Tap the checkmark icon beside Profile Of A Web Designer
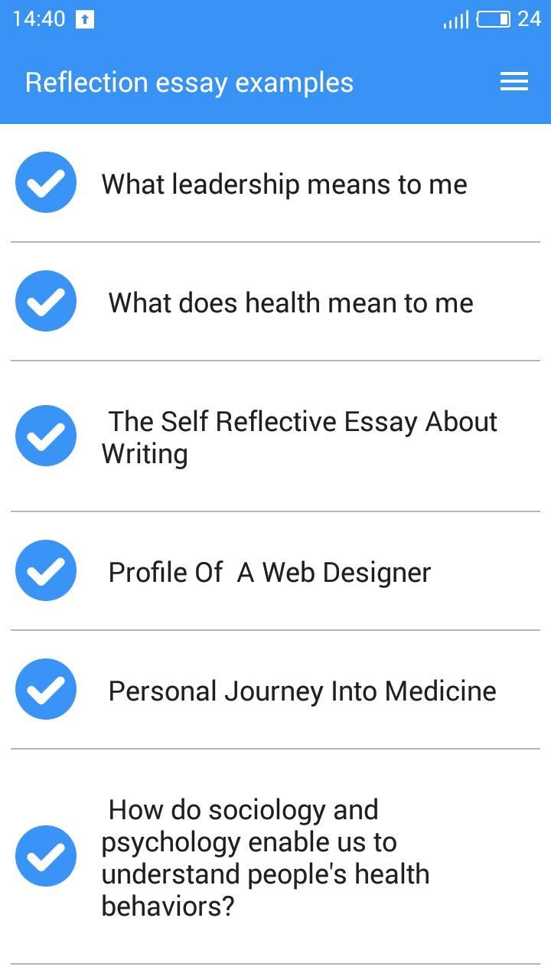551x980 pixels. tap(46, 570)
